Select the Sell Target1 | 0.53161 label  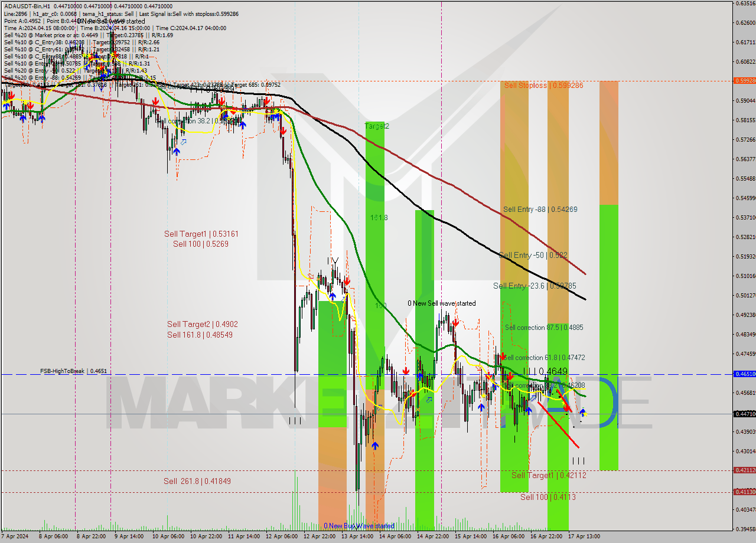[201, 234]
